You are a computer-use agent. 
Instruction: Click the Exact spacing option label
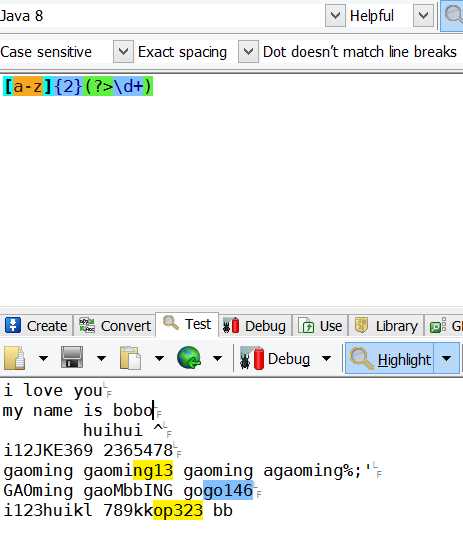tap(182, 52)
